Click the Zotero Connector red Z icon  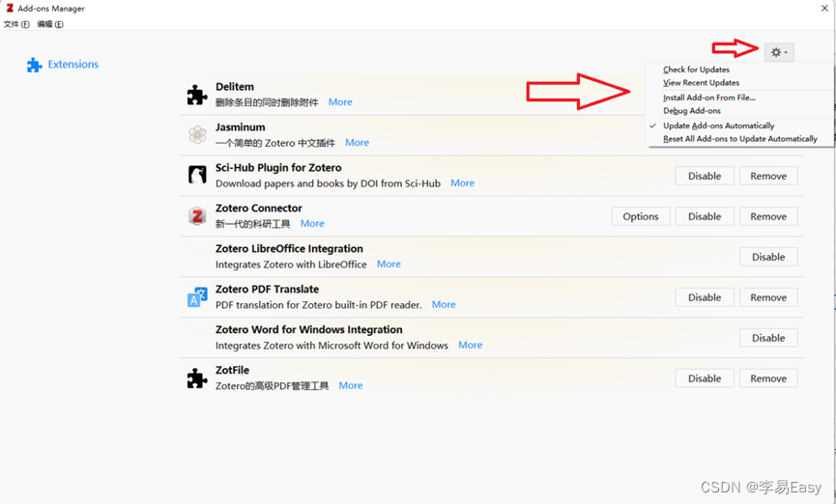tap(197, 215)
